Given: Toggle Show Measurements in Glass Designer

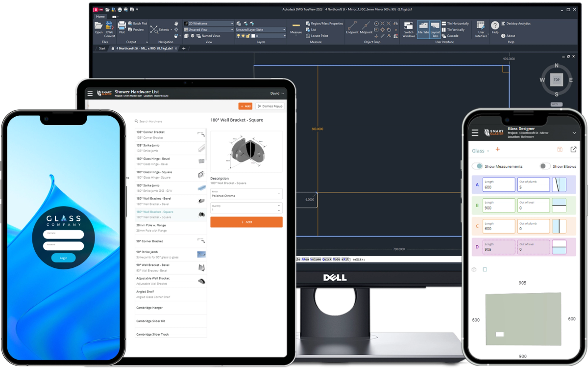Looking at the screenshot, I should (478, 166).
